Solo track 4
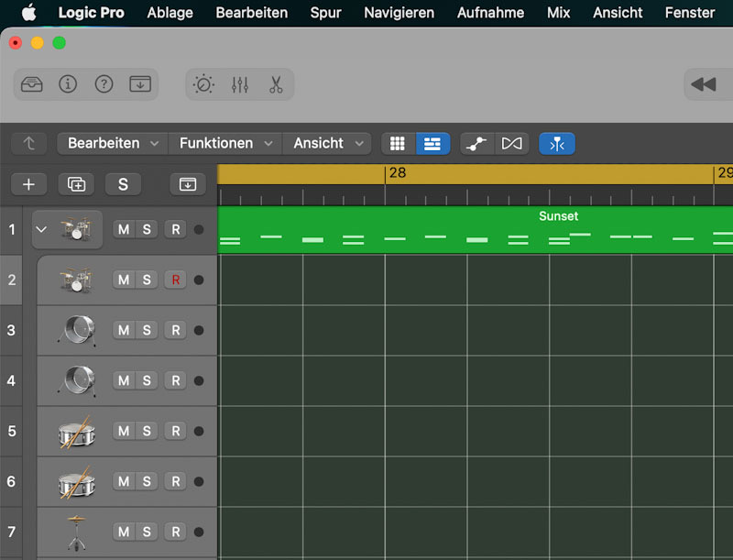 click(147, 381)
